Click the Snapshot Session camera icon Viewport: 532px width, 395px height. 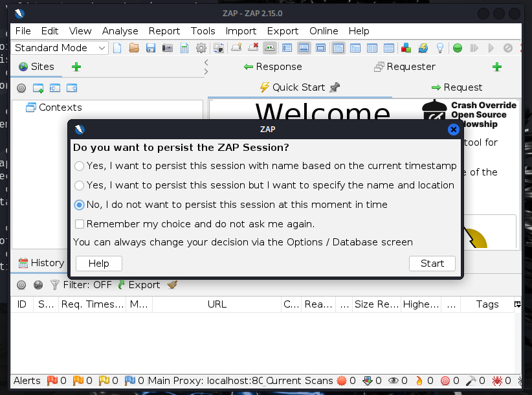pyautogui.click(x=167, y=48)
